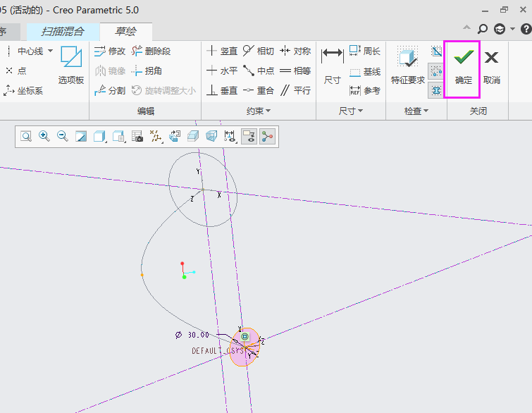This screenshot has width=532, height=413.
Task: Switch to the 扫描混合 tab
Action: coord(63,31)
